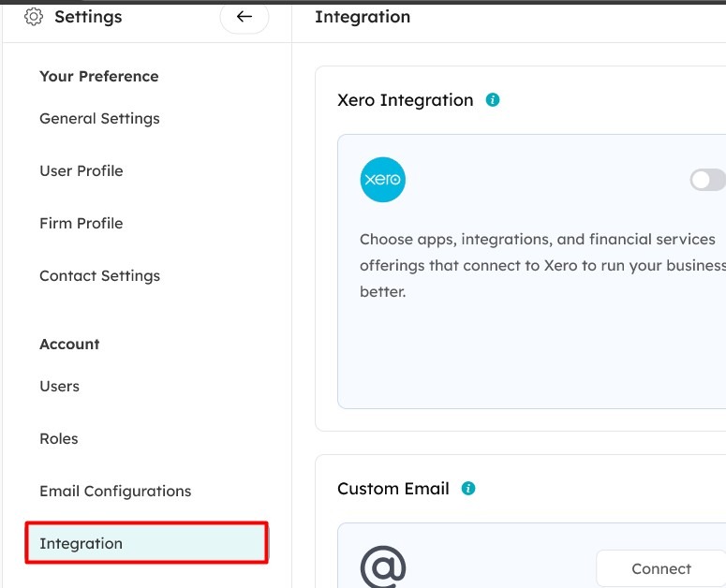The image size is (726, 588).
Task: Open Email Configurations
Action: (x=115, y=491)
